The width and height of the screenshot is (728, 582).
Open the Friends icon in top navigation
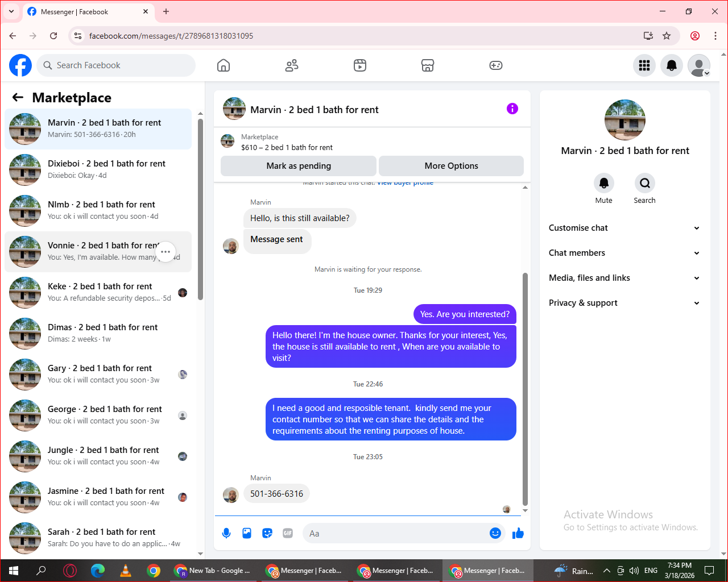[292, 65]
